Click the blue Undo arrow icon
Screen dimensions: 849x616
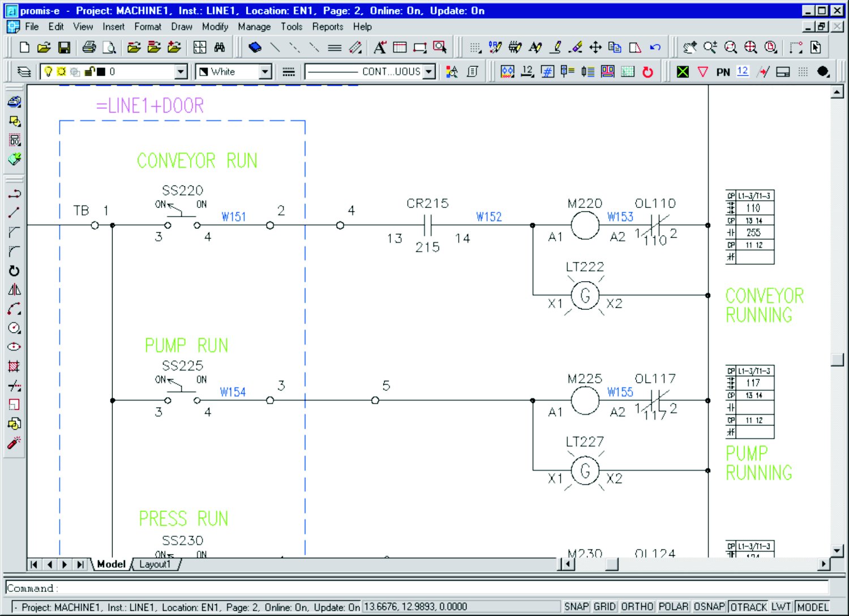pos(655,48)
